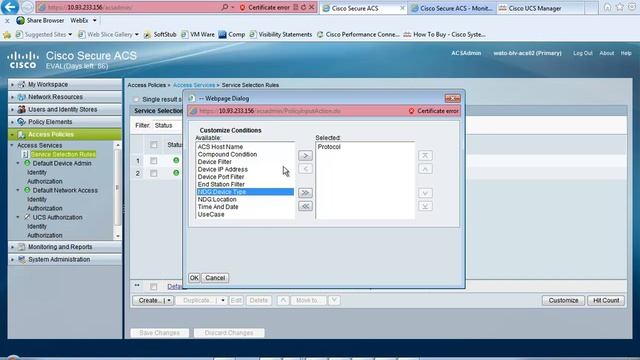Click the Cisco logo
The image size is (640, 360).
23,60
